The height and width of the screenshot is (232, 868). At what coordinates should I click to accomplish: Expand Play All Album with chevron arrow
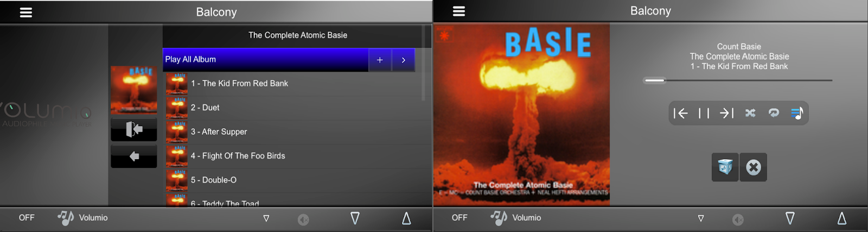[403, 60]
